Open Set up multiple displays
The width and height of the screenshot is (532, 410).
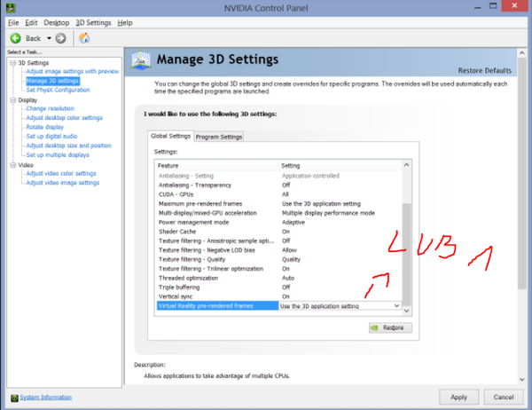point(58,155)
